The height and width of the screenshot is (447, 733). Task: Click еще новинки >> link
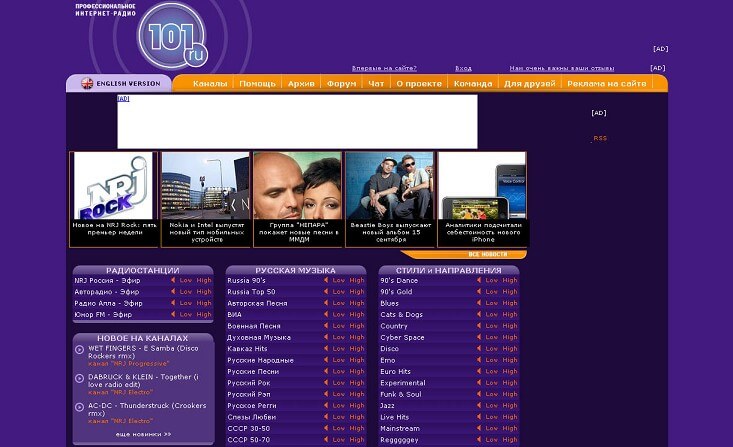point(144,434)
